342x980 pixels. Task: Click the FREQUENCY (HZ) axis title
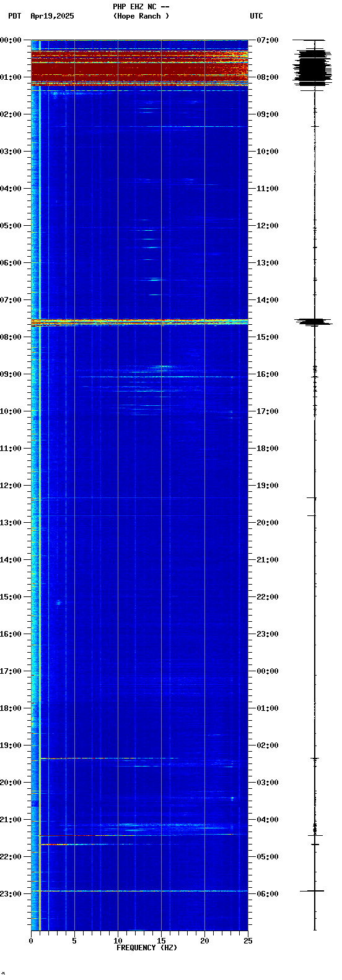point(147,948)
